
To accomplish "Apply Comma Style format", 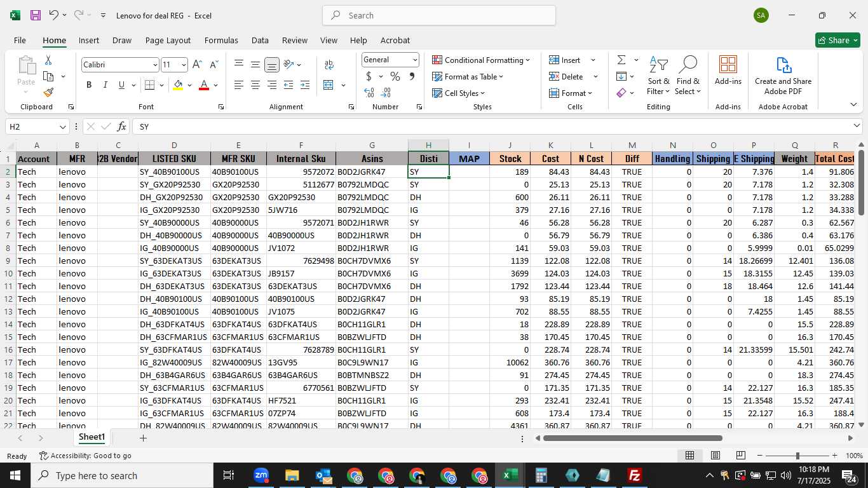I will pyautogui.click(x=412, y=76).
